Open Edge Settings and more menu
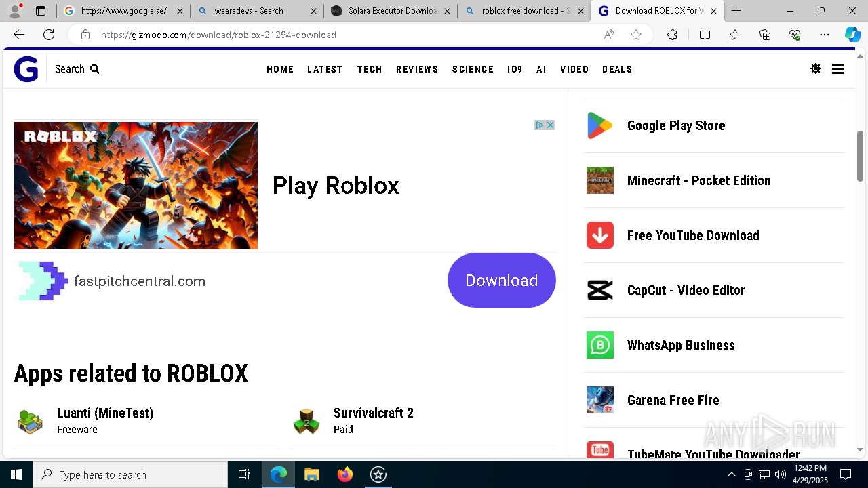The image size is (868, 488). tap(825, 35)
